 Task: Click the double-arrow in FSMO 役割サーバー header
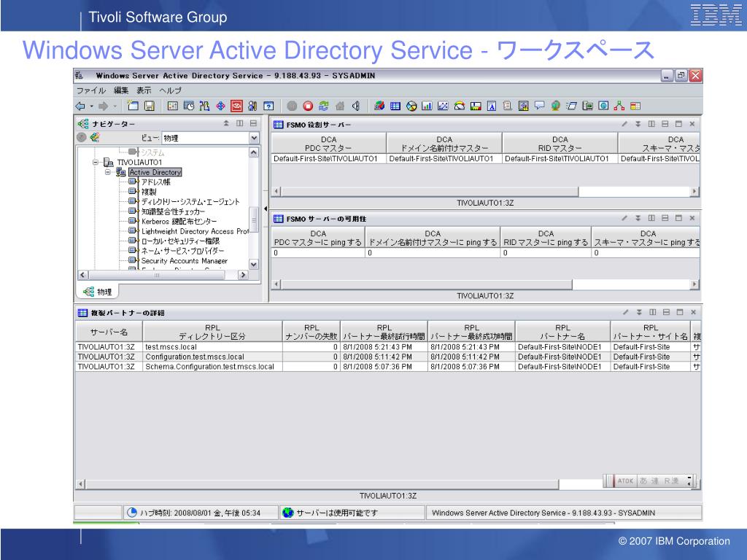[638, 124]
